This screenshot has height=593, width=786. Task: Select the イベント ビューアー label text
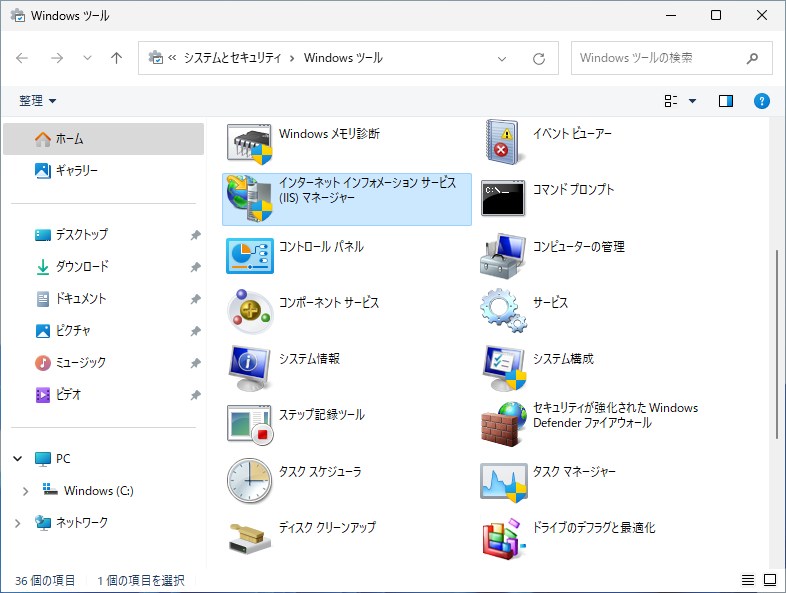(x=572, y=134)
